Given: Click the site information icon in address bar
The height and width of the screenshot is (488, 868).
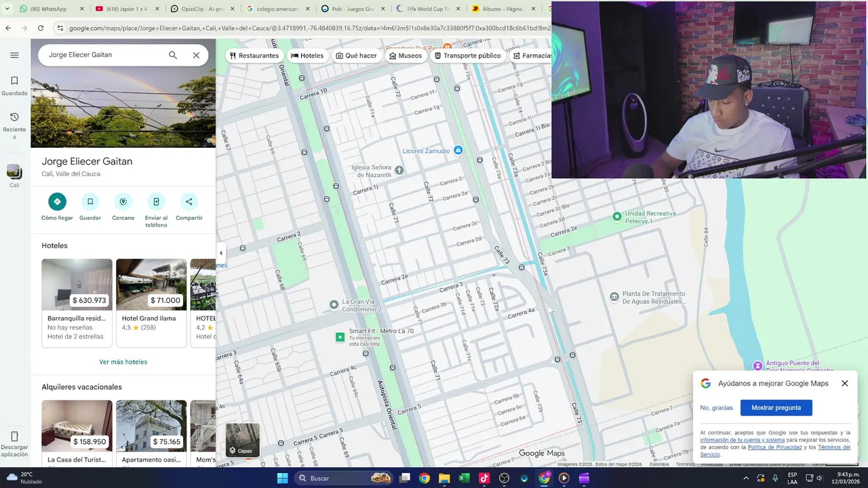Looking at the screenshot, I should [60, 28].
